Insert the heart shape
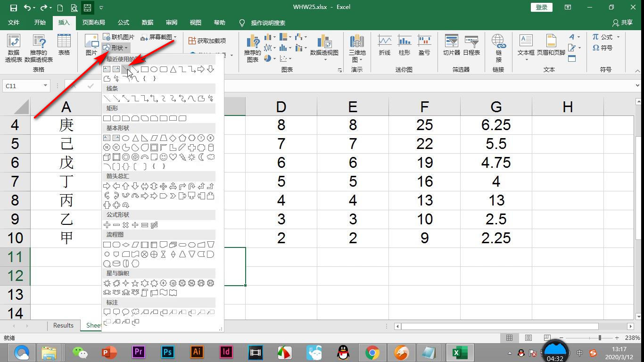644x362 pixels. (173, 157)
